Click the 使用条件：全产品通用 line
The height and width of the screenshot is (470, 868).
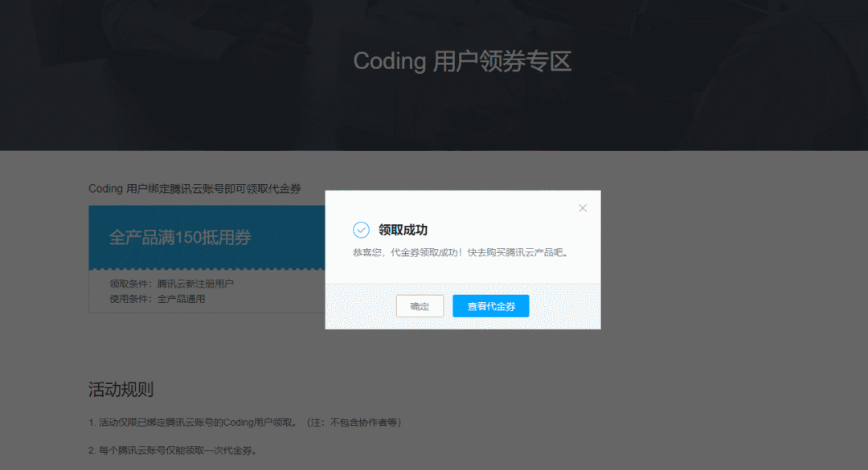(x=158, y=299)
